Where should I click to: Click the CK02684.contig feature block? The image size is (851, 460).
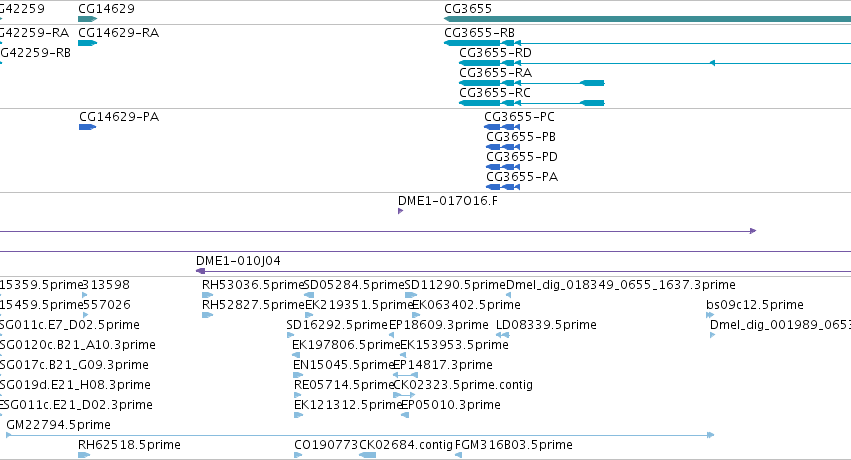pos(367,455)
